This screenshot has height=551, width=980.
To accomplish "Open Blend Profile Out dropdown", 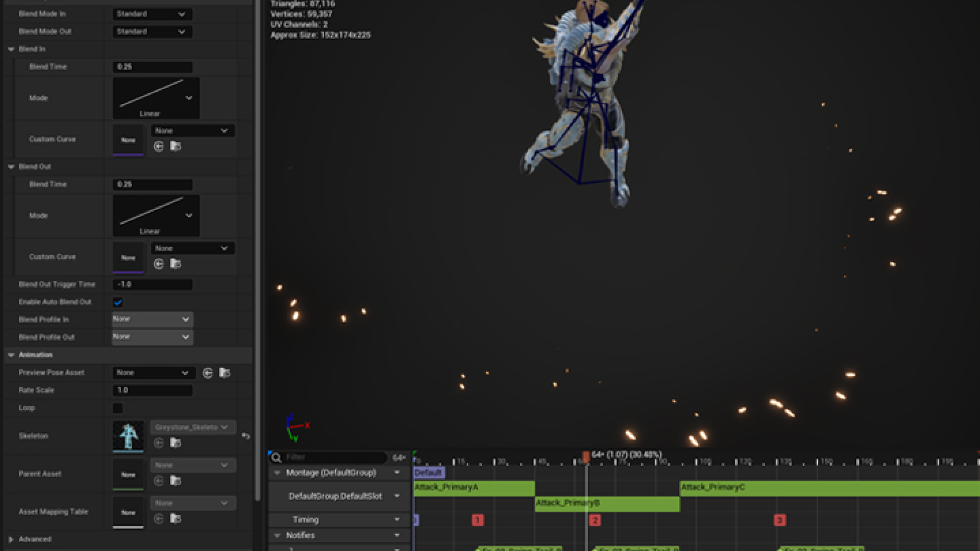I will click(x=152, y=337).
